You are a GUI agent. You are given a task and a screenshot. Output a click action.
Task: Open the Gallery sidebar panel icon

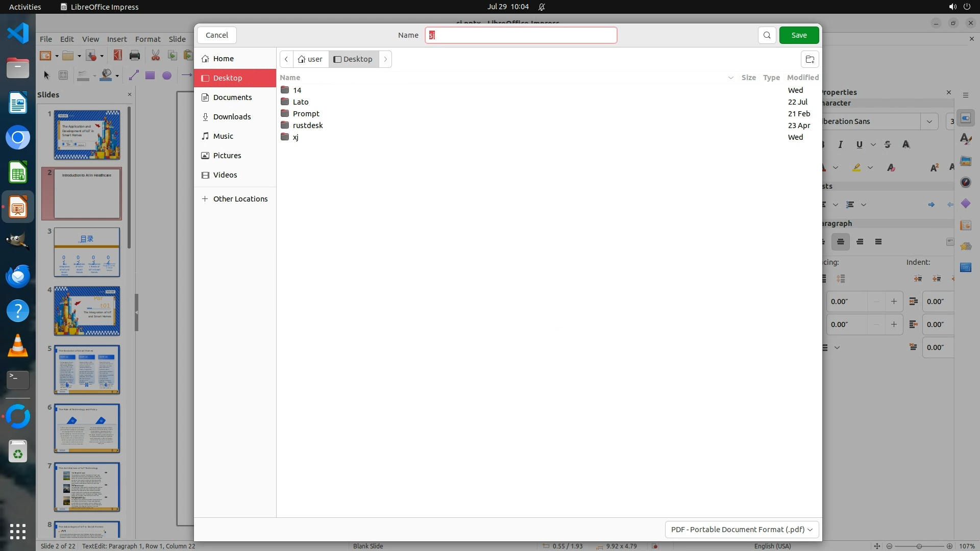pyautogui.click(x=965, y=161)
